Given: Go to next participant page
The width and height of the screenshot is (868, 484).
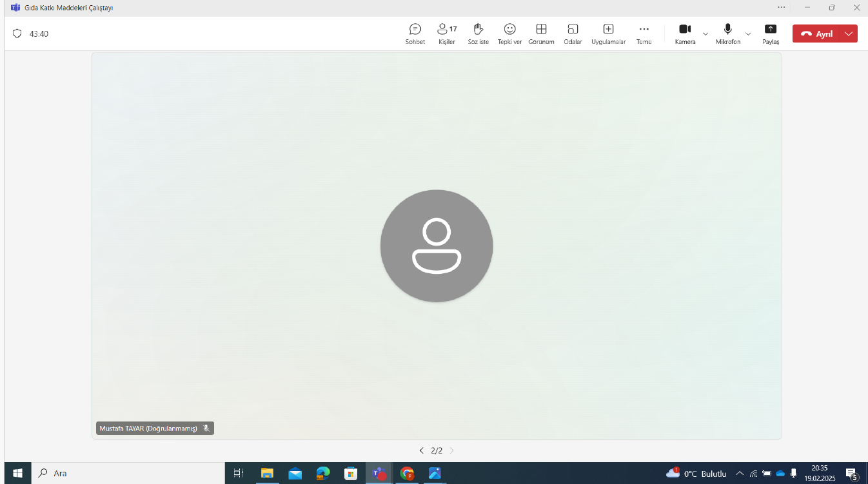Looking at the screenshot, I should [x=451, y=450].
